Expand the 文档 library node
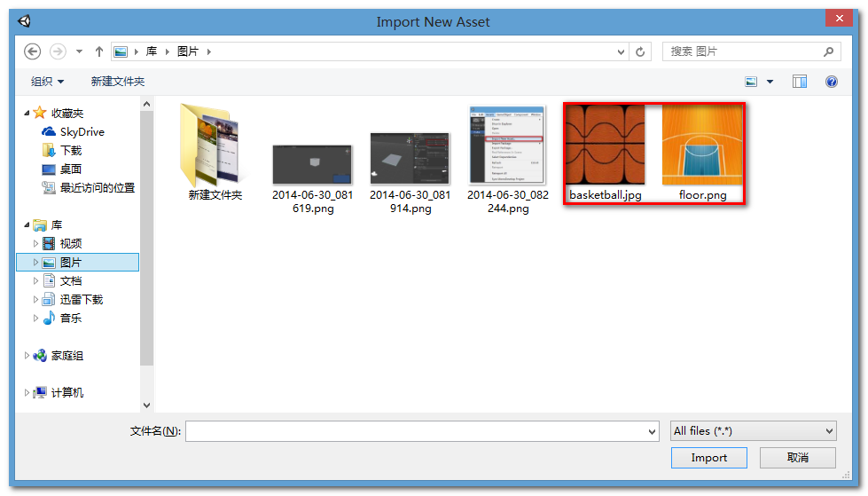The height and width of the screenshot is (496, 868). [36, 281]
